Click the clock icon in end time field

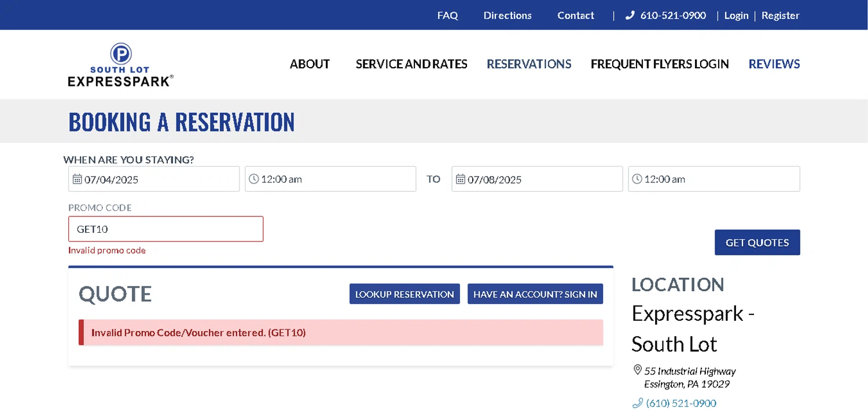coord(637,179)
